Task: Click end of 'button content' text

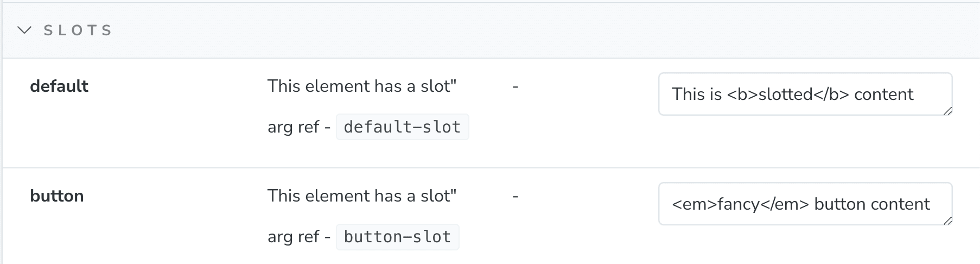Action: (930, 204)
